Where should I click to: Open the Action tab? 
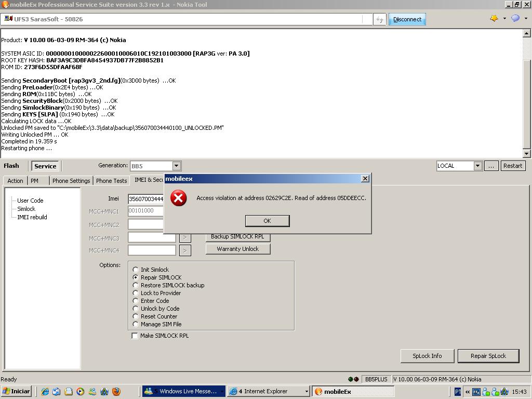coord(15,181)
